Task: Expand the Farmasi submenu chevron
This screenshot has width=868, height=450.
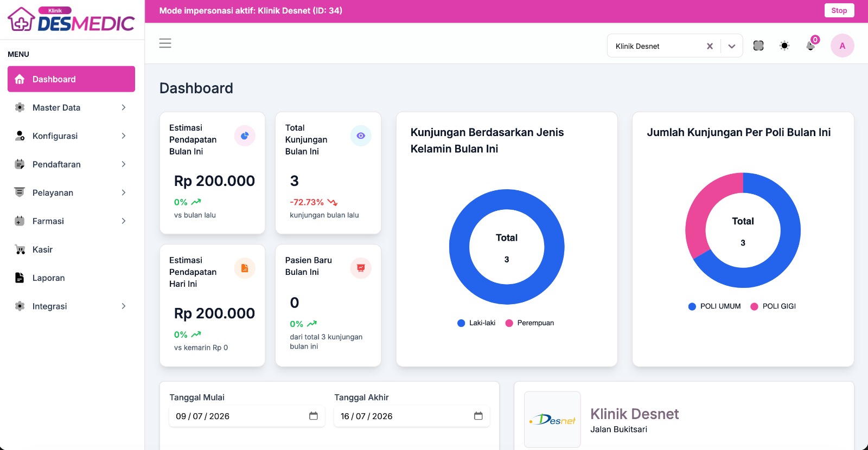Action: (x=124, y=221)
